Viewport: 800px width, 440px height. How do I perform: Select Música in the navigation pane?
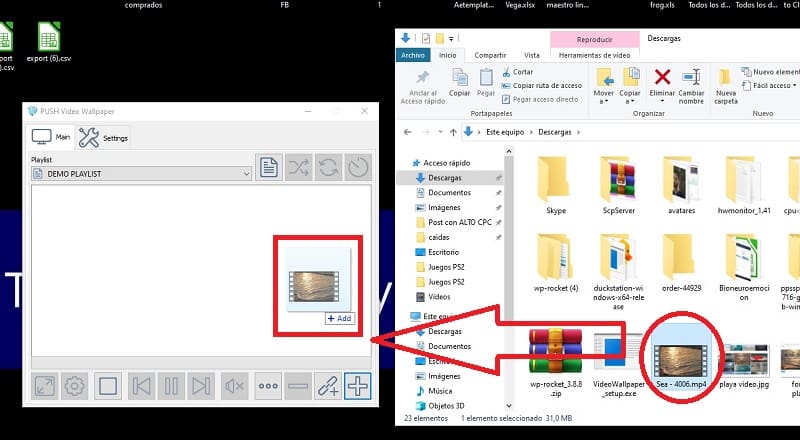tap(434, 390)
